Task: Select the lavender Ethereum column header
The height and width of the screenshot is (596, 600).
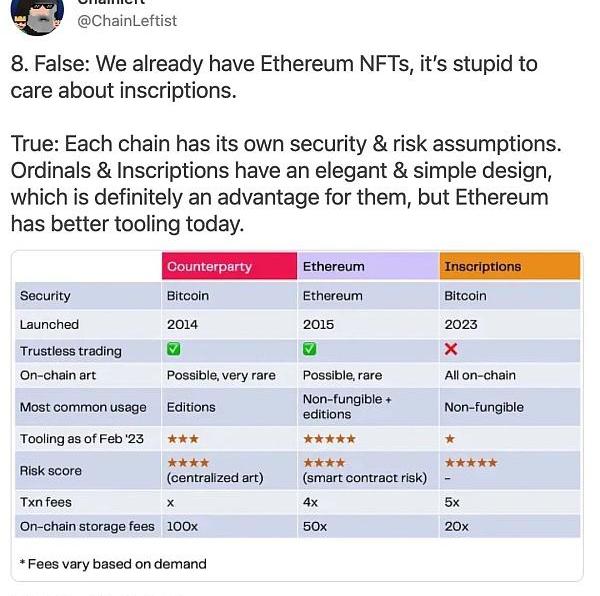Action: pyautogui.click(x=368, y=266)
